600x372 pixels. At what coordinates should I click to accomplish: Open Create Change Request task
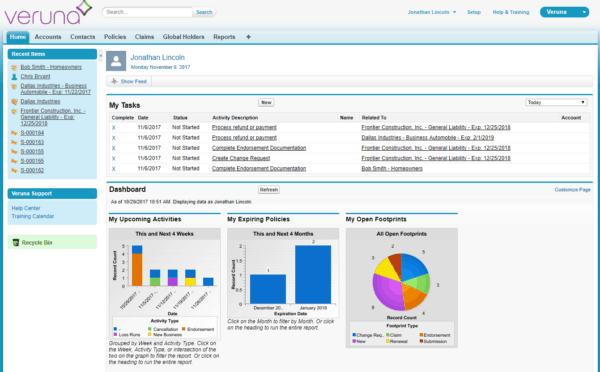pyautogui.click(x=241, y=158)
